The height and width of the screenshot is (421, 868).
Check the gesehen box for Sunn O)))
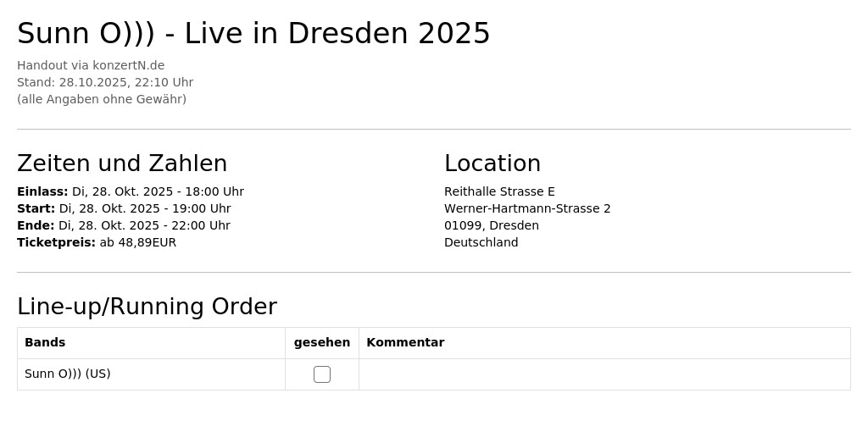[321, 374]
